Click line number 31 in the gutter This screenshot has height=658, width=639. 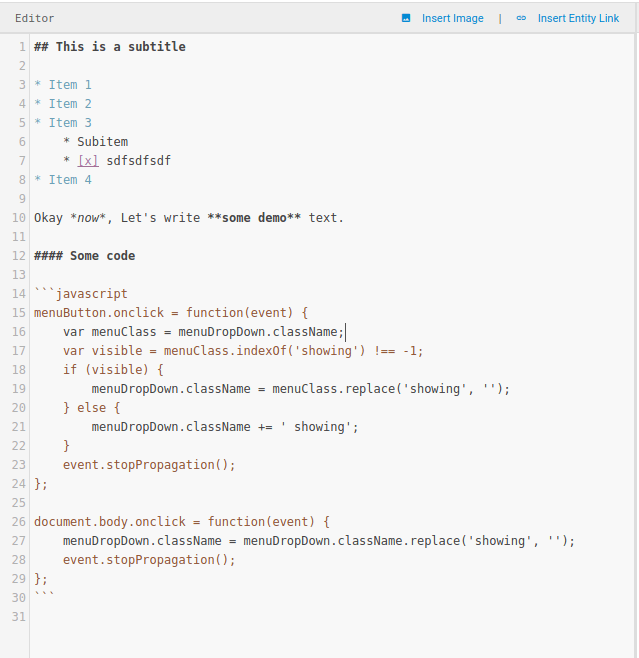[x=19, y=616]
